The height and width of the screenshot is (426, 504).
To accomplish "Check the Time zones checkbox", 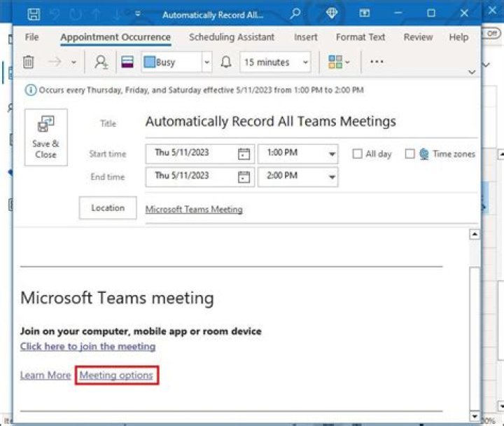I will point(409,154).
